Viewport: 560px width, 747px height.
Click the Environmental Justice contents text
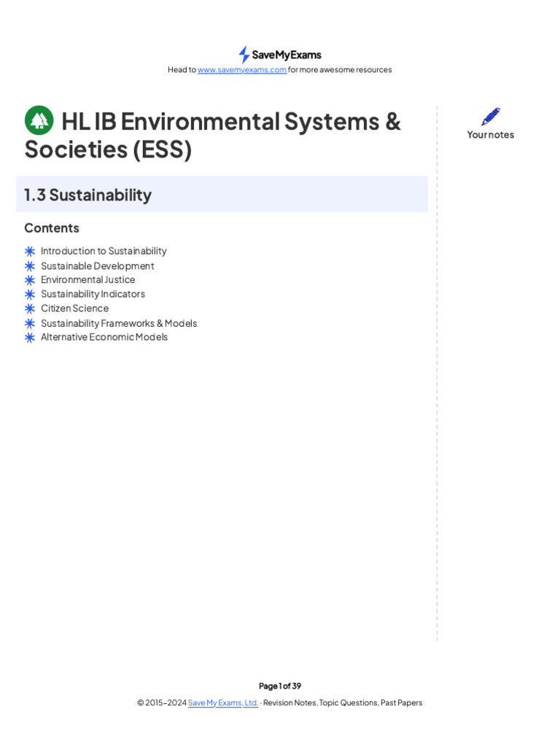click(87, 279)
